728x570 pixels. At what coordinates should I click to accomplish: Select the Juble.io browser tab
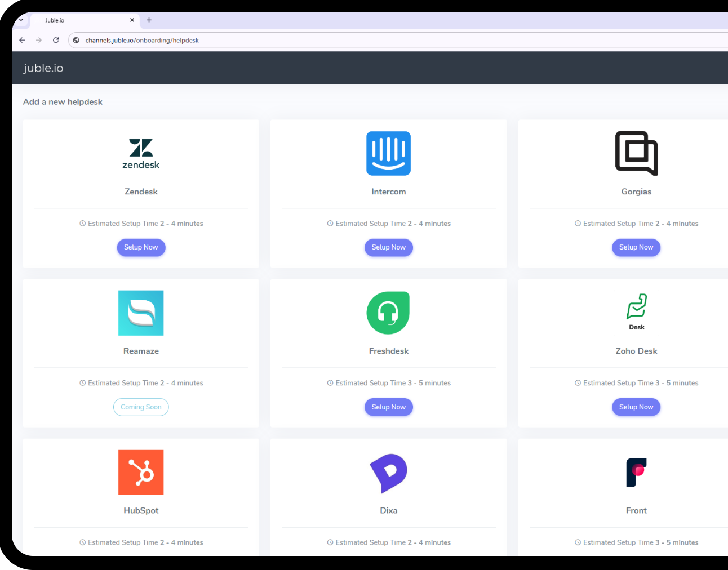pos(85,20)
